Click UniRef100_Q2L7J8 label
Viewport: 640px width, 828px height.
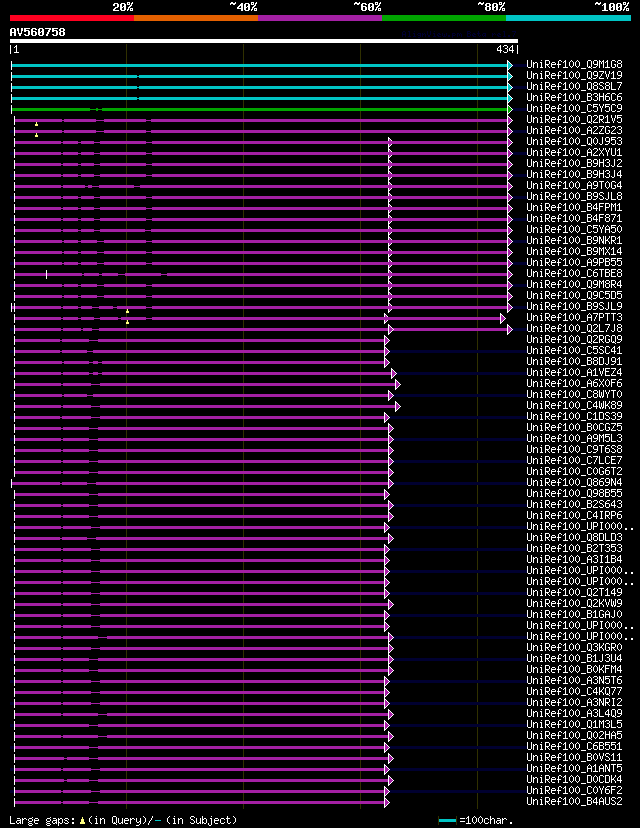pyautogui.click(x=574, y=328)
